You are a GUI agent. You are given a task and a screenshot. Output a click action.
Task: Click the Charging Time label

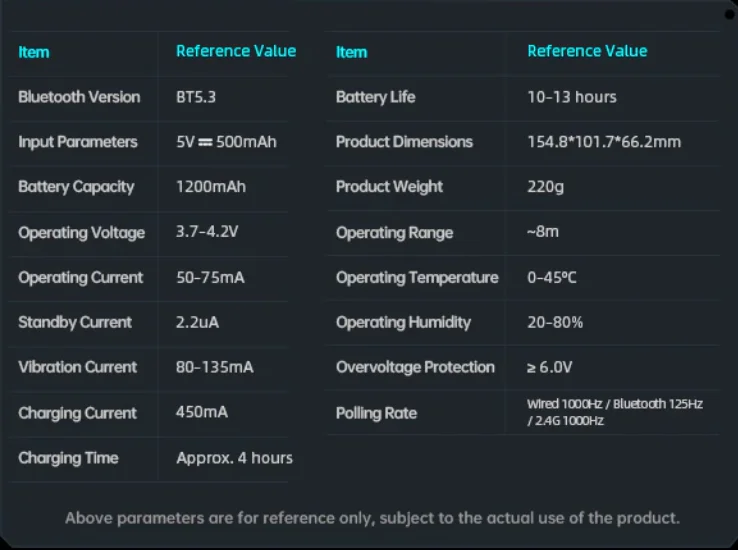pyautogui.click(x=68, y=458)
